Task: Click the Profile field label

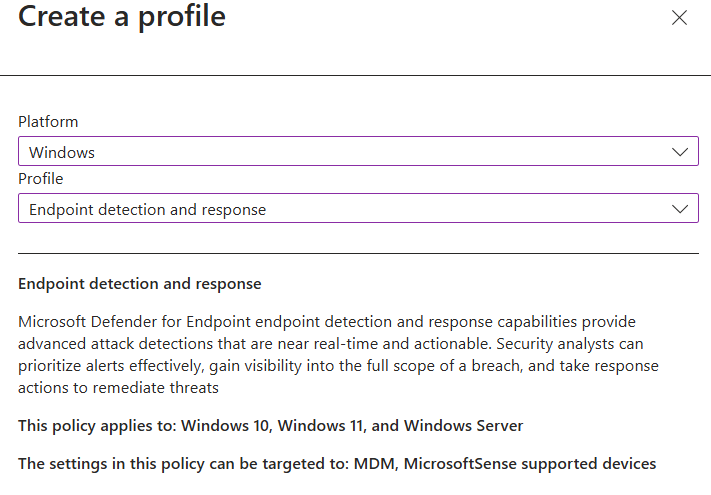Action: pyautogui.click(x=41, y=179)
